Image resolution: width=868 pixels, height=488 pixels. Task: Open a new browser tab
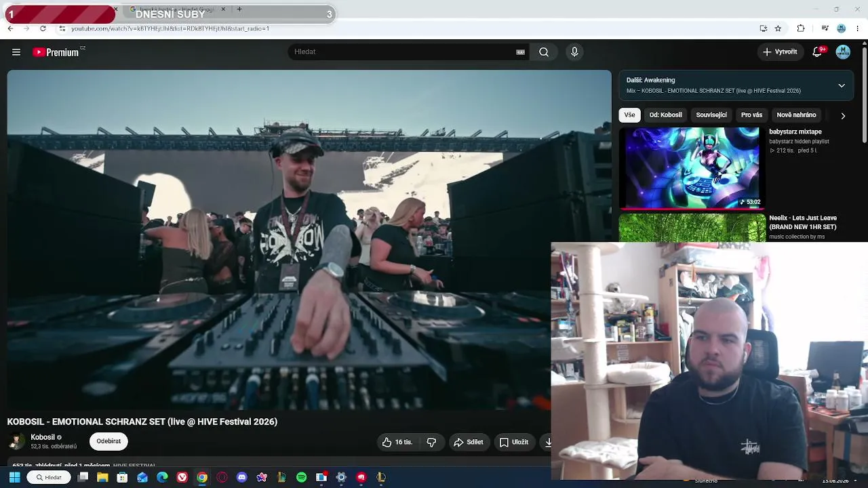point(239,9)
